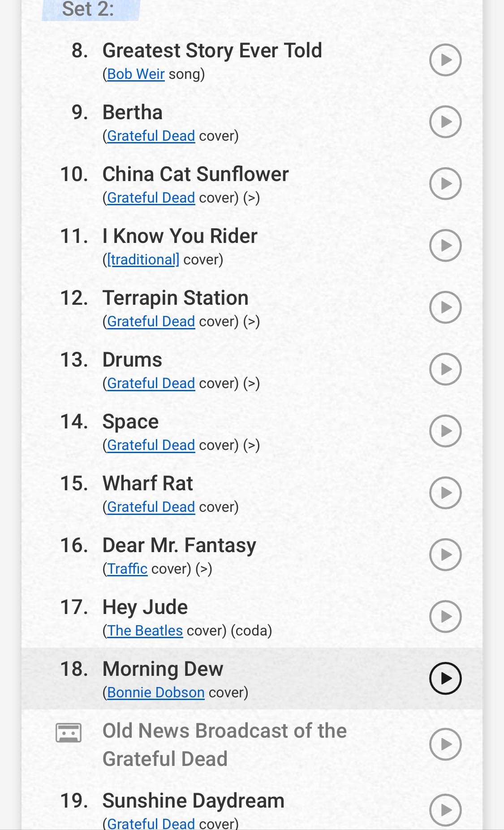Play I Know You Rider

coord(445,245)
